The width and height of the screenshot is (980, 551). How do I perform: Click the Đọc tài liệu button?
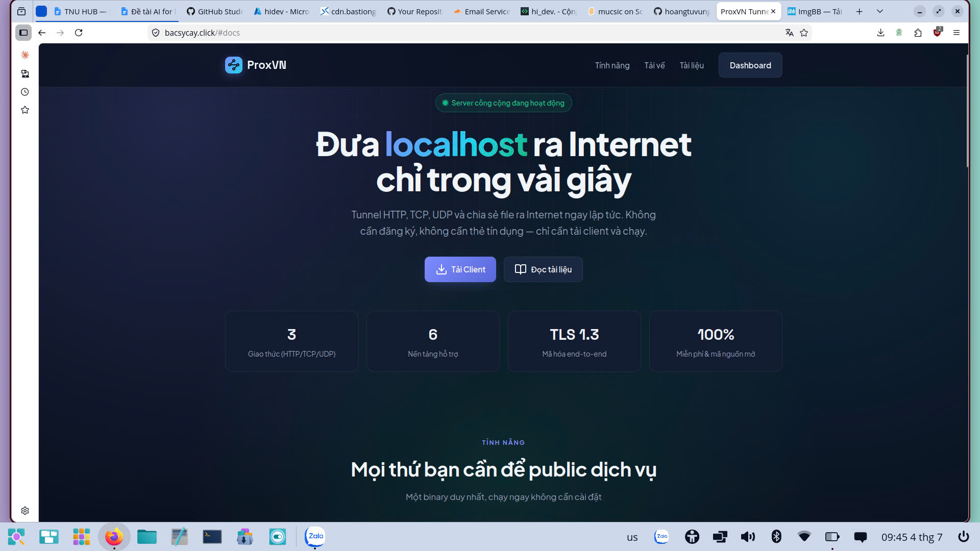543,269
